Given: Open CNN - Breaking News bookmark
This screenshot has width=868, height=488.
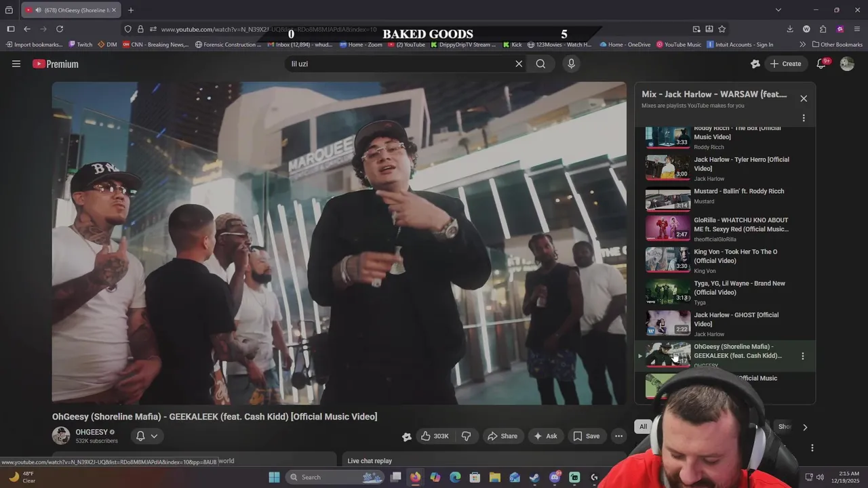Looking at the screenshot, I should coord(156,45).
